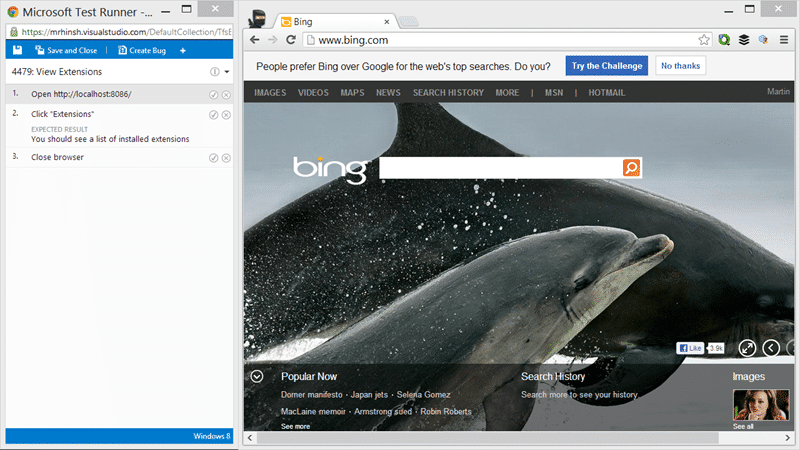800x450 pixels.
Task: Open Dorner manifesto popular search
Action: pyautogui.click(x=311, y=394)
